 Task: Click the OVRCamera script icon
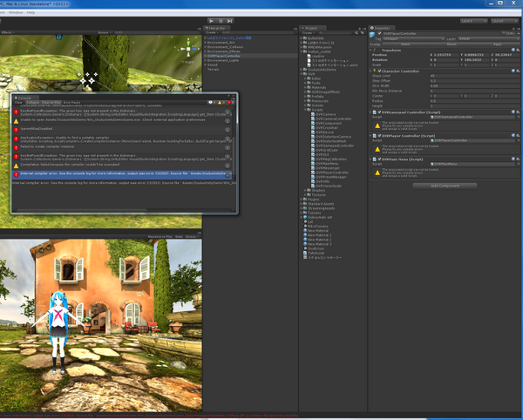coord(313,114)
